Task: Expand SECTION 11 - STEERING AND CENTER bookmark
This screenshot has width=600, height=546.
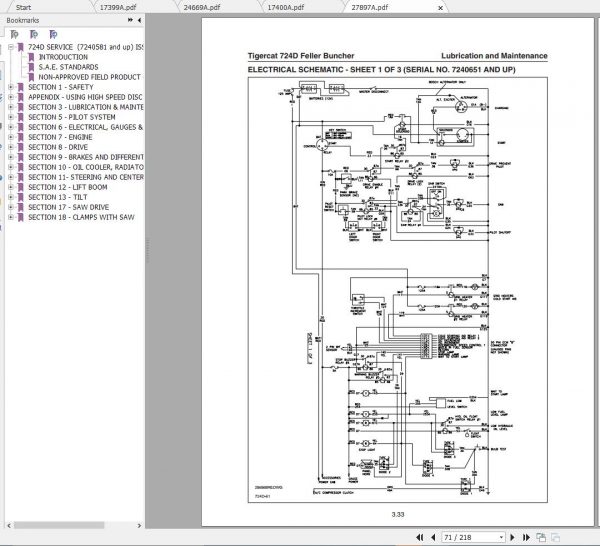Action: (x=11, y=177)
